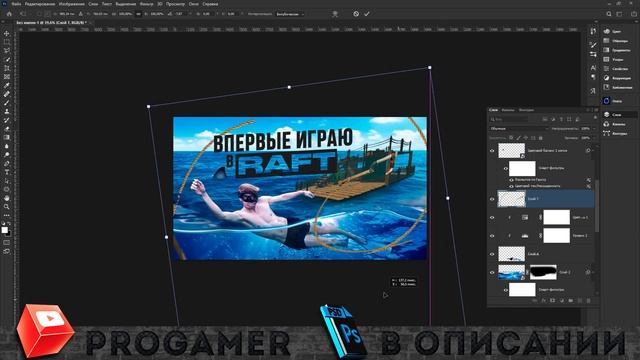Select the Type tool
This screenshot has width=640, height=360.
[x=7, y=172]
